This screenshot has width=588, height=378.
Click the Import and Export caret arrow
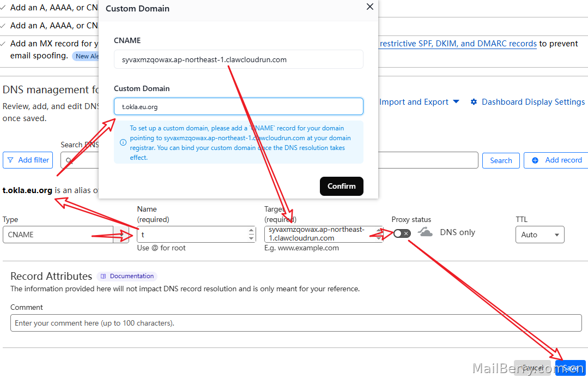(x=456, y=101)
